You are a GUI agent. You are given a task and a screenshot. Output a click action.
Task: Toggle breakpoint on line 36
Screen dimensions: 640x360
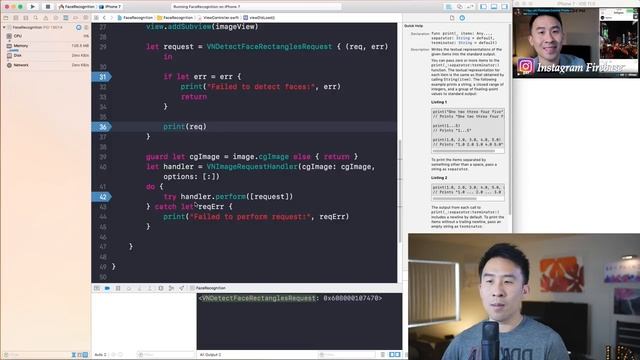pyautogui.click(x=102, y=127)
